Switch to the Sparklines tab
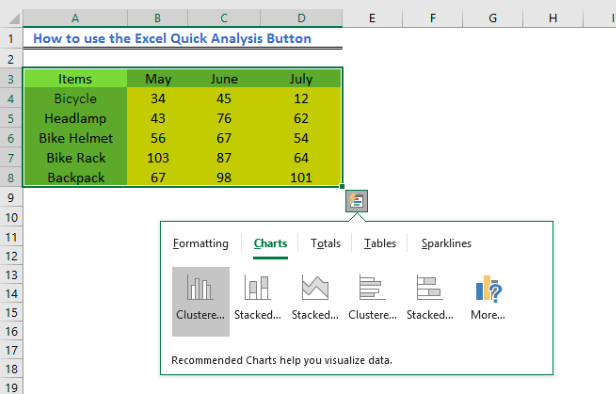Screen dimensions: 616x394 pos(446,244)
